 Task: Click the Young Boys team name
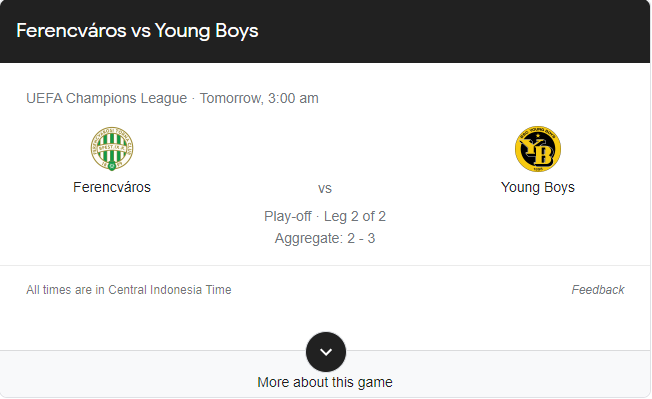(x=538, y=187)
